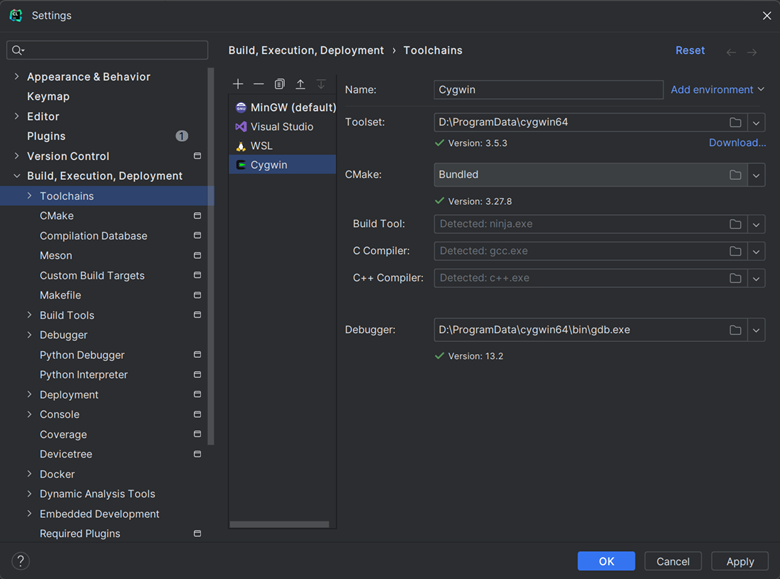Click the Cancel button
This screenshot has height=579, width=780.
(x=673, y=561)
